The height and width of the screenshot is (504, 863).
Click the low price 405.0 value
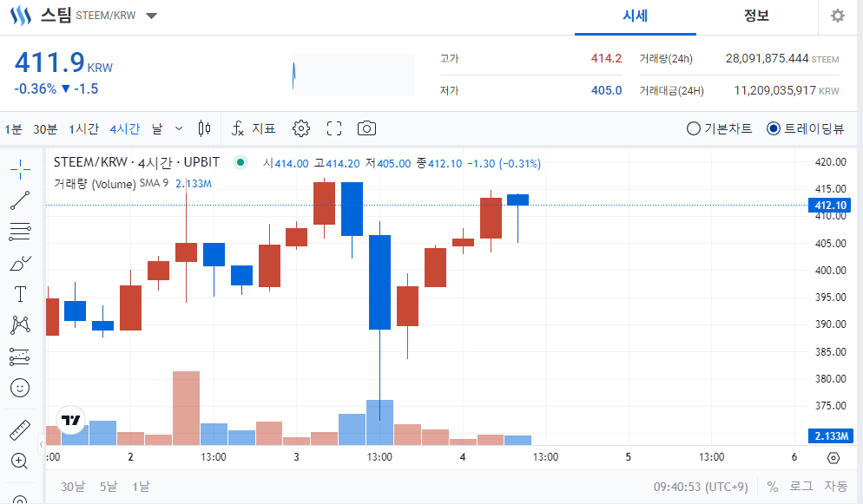tap(607, 90)
